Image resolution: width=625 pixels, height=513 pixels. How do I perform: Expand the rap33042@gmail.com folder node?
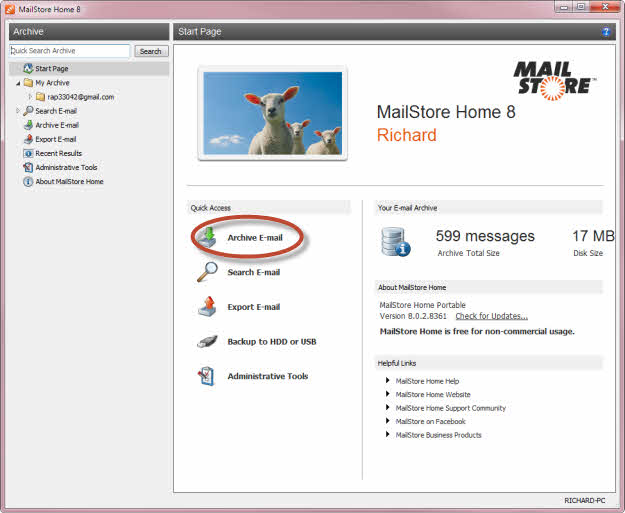coord(30,97)
